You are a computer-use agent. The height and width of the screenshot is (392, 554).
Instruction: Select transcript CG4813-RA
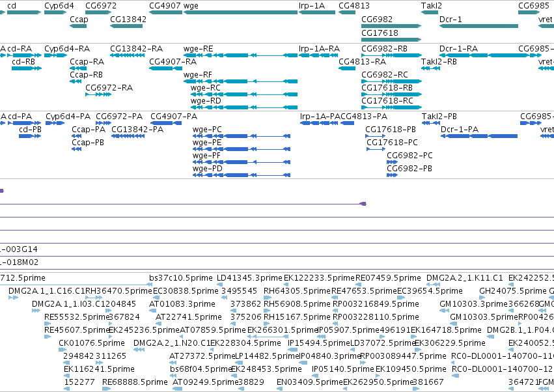[347, 68]
